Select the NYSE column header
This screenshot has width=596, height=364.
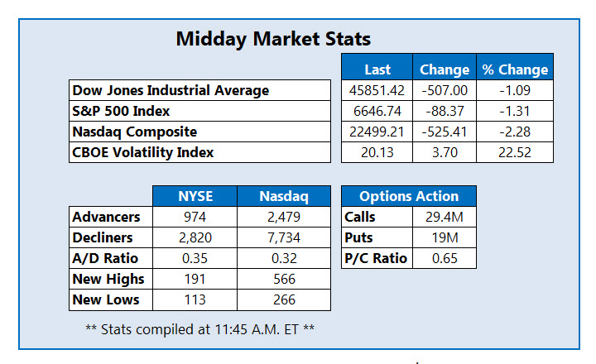(x=195, y=196)
